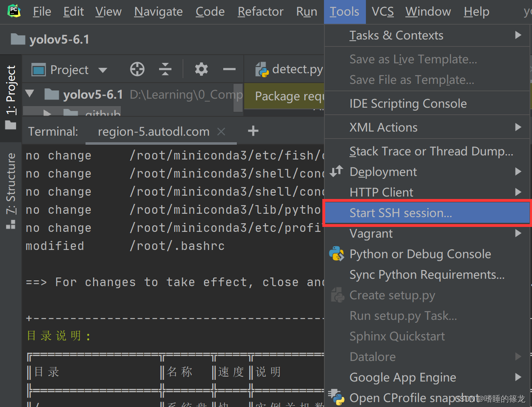Expand Deployment submenu arrow
This screenshot has height=407, width=532.
point(518,171)
